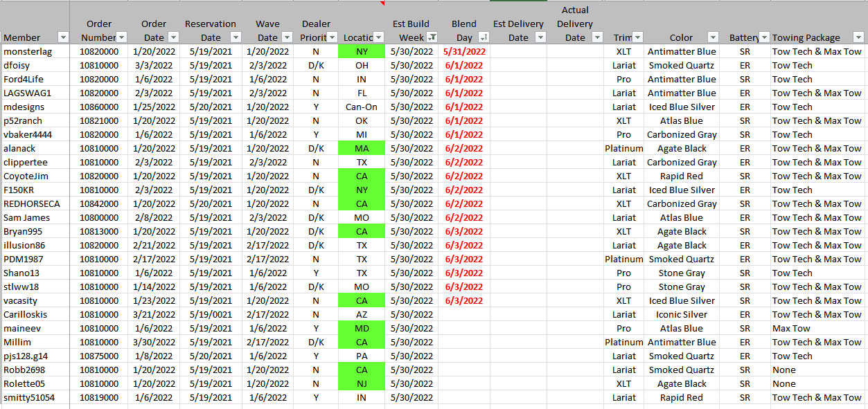The width and height of the screenshot is (868, 409).
Task: Open the Order Number filter dropdown
Action: [x=122, y=37]
